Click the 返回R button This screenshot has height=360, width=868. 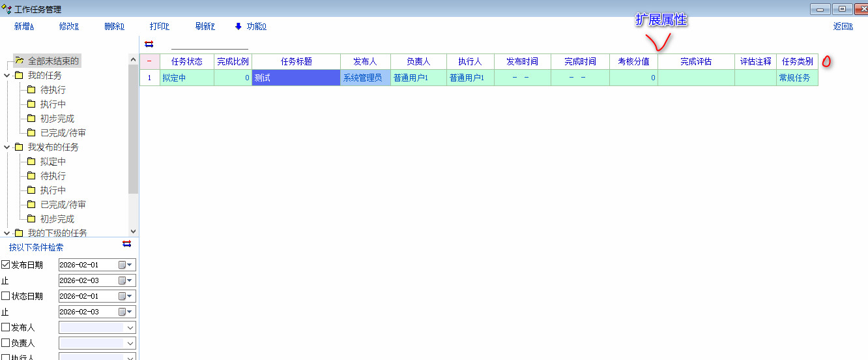[843, 27]
